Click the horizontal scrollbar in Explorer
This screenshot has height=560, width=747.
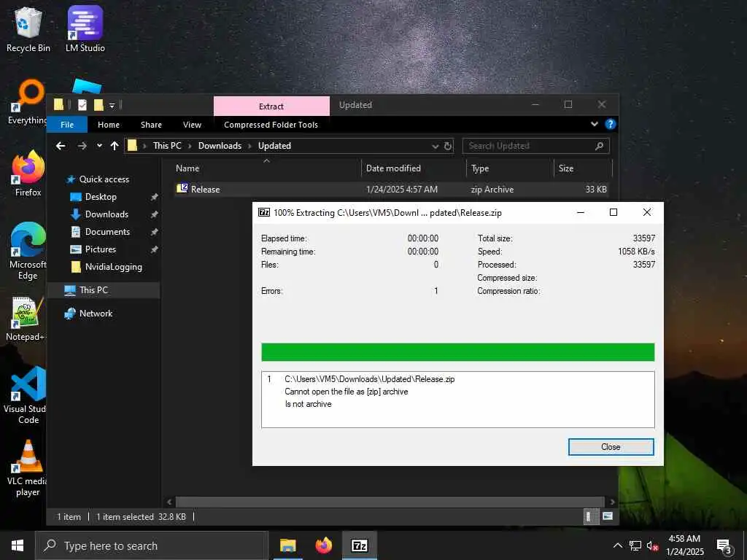[x=390, y=502]
